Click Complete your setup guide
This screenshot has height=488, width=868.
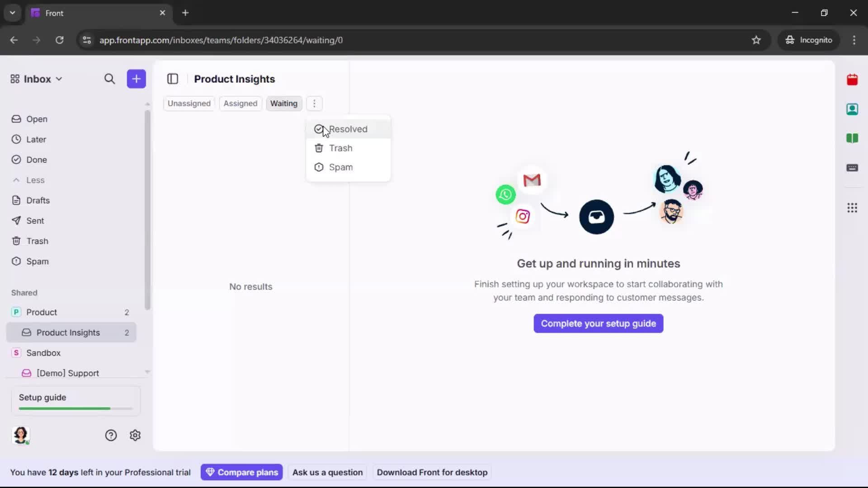click(x=598, y=323)
